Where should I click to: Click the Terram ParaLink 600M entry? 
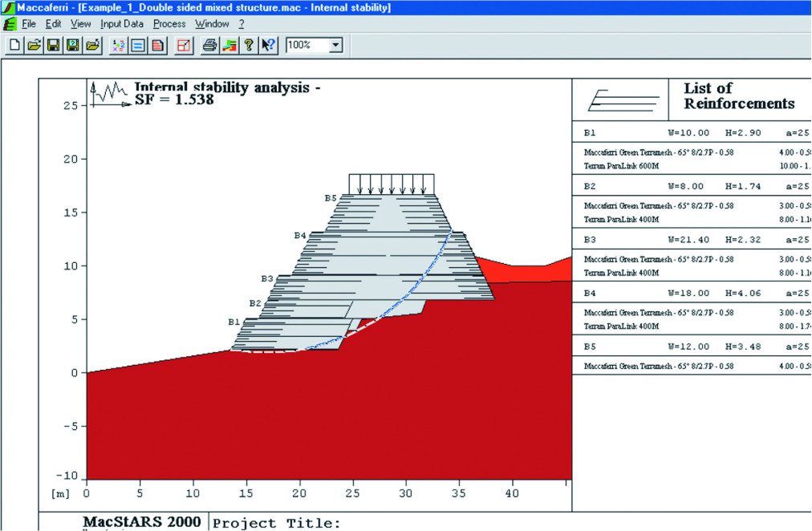pos(621,166)
